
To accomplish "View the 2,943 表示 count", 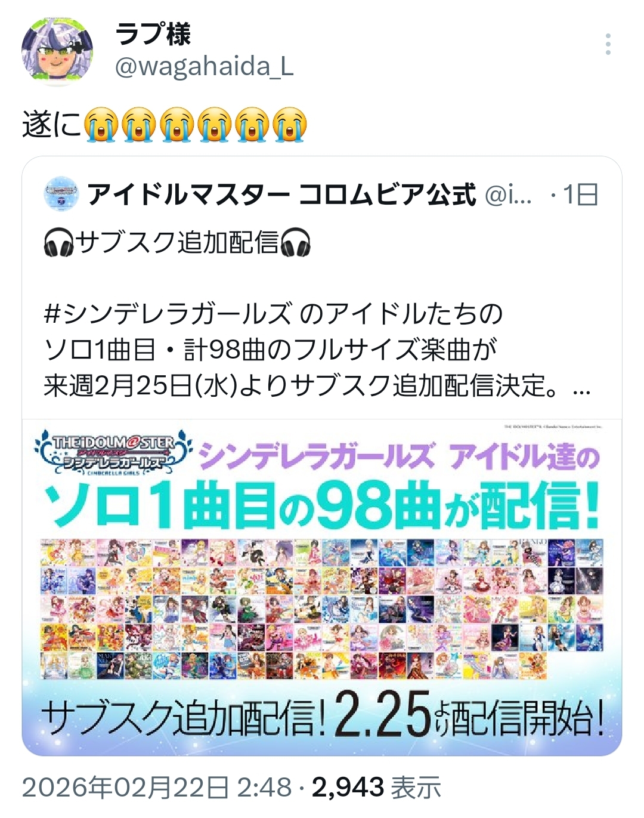I will (x=376, y=788).
